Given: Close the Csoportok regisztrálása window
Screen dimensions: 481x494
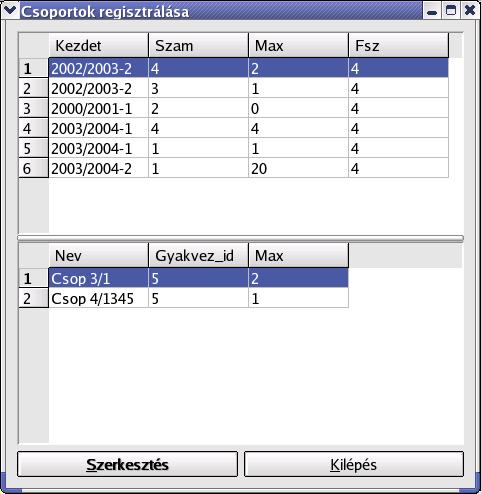Looking at the screenshot, I should click(470, 11).
